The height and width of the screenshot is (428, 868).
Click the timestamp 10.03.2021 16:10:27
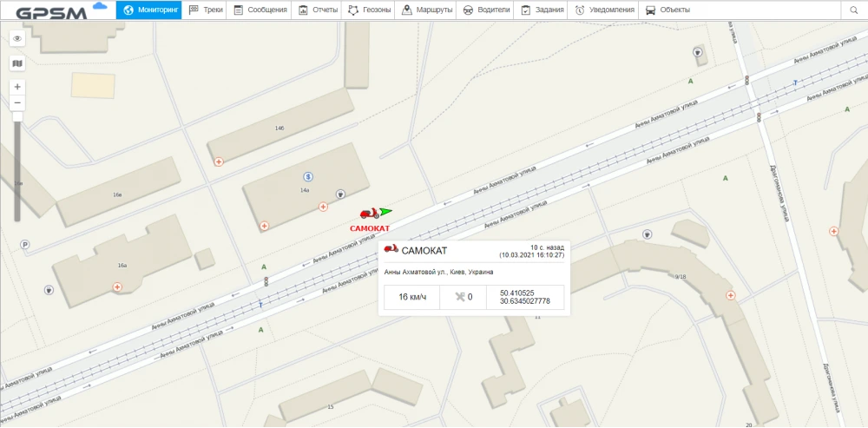[531, 255]
